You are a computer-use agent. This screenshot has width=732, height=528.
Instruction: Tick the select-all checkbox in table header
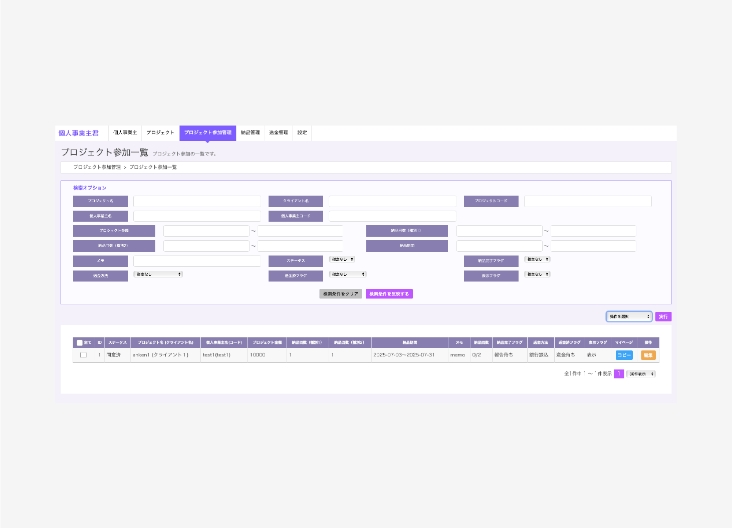79,343
